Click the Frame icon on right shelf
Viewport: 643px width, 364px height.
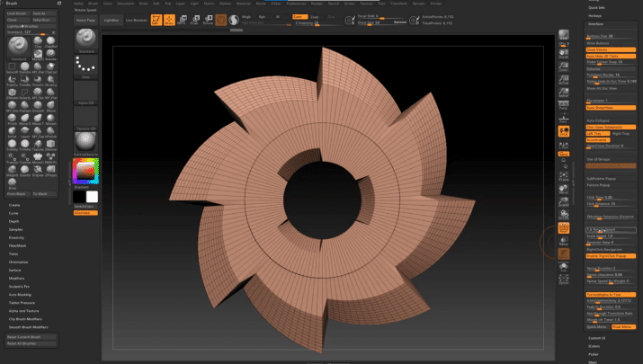pyautogui.click(x=564, y=176)
